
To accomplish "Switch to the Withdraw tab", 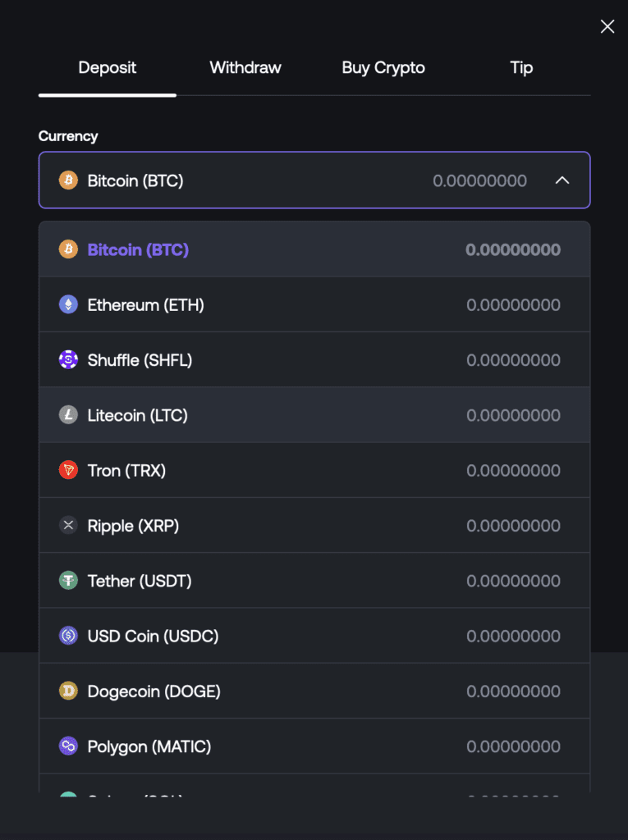I will click(x=245, y=67).
